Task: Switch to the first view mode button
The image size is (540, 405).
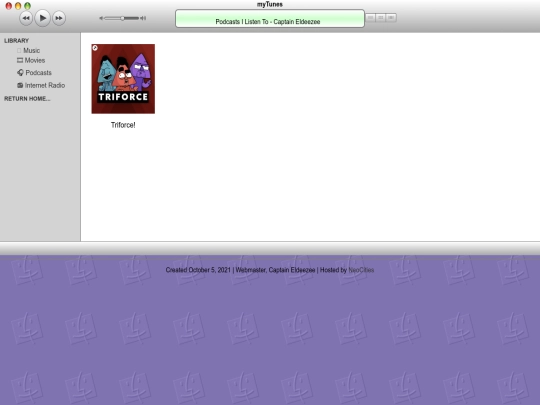Action: (x=371, y=18)
